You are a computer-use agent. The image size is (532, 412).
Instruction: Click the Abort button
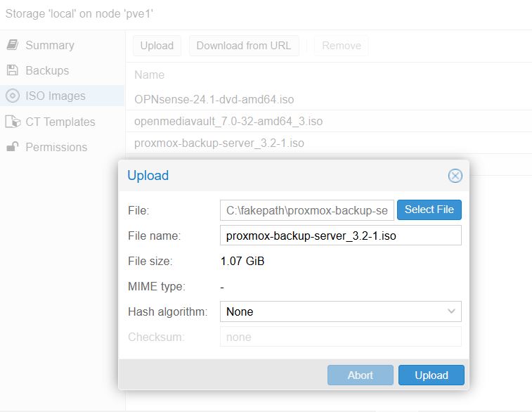(x=361, y=375)
